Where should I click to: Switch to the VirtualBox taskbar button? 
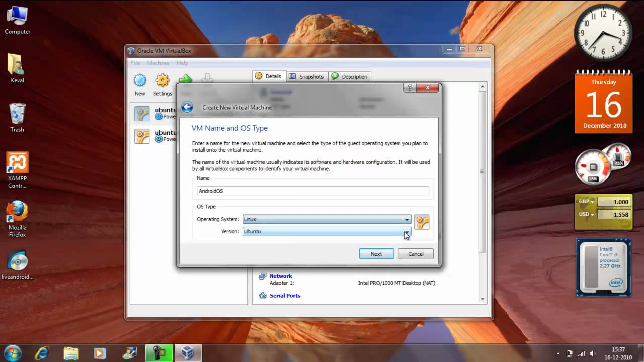pos(188,353)
